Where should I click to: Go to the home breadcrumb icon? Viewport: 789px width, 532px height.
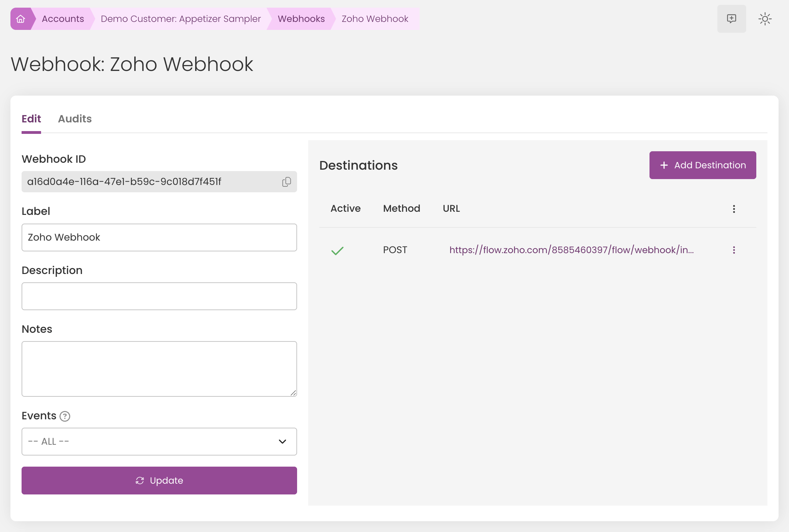coord(21,19)
